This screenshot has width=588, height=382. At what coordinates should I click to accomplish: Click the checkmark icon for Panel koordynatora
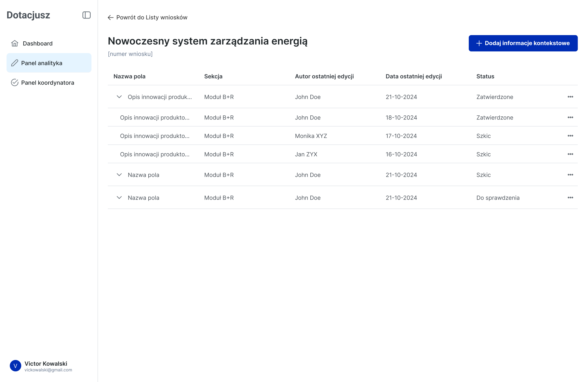15,83
